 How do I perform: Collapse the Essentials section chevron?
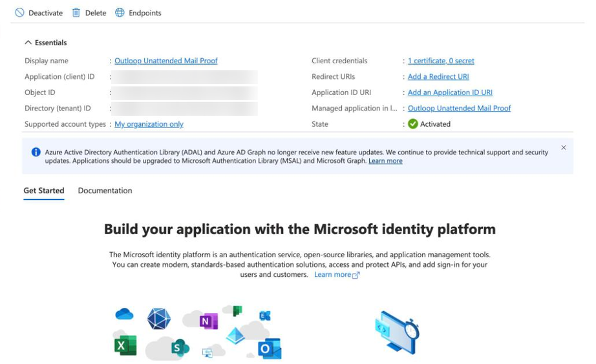click(x=28, y=43)
